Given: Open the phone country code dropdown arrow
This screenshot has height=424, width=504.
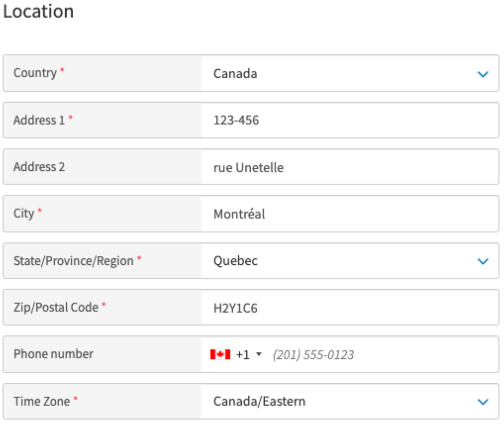Looking at the screenshot, I should tap(259, 354).
